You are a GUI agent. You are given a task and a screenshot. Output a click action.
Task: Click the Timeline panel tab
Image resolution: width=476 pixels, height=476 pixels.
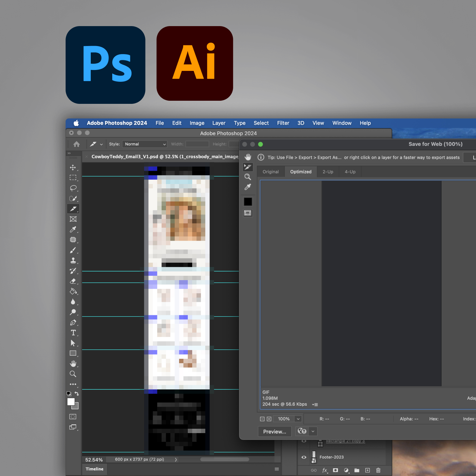click(95, 469)
